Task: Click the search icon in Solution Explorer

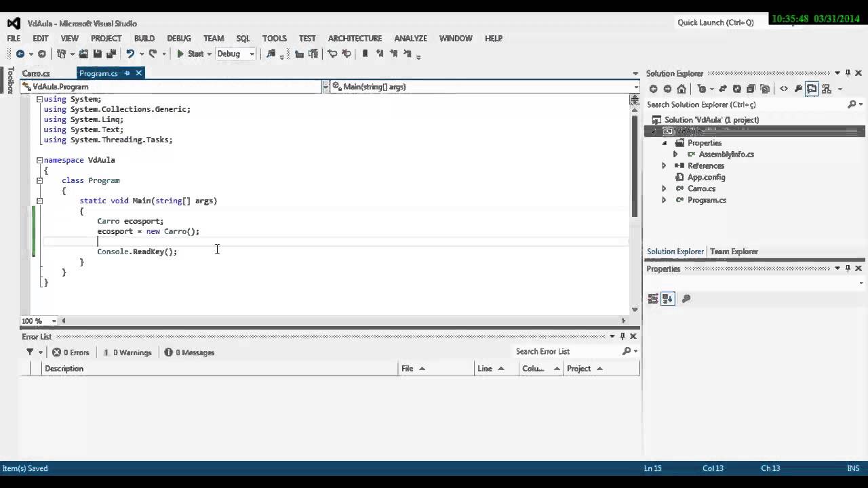Action: (x=852, y=104)
